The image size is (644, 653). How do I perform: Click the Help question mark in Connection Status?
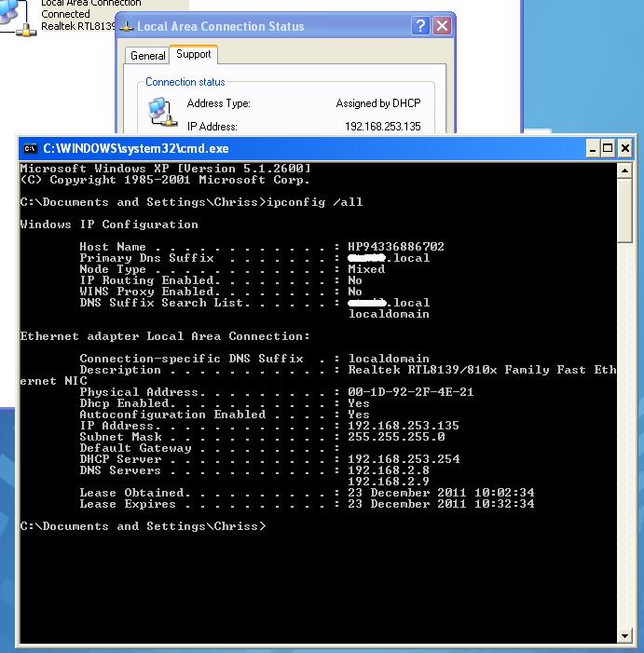point(420,26)
